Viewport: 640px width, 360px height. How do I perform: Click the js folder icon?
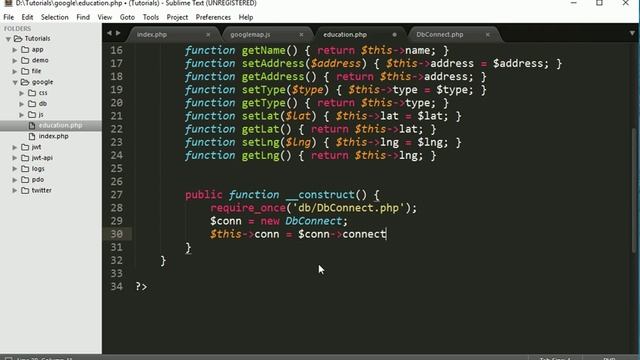tap(32, 114)
